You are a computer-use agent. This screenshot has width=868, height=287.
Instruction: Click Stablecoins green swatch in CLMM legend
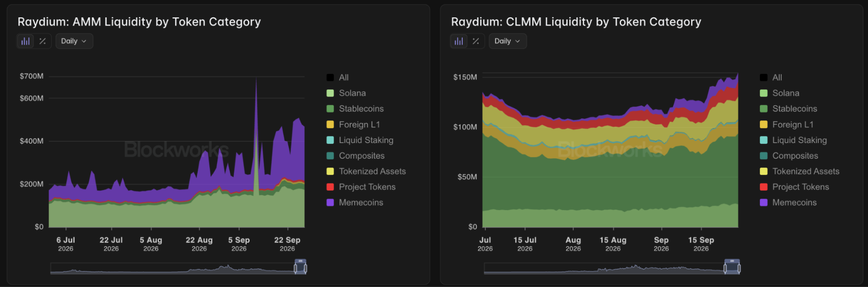[764, 109]
